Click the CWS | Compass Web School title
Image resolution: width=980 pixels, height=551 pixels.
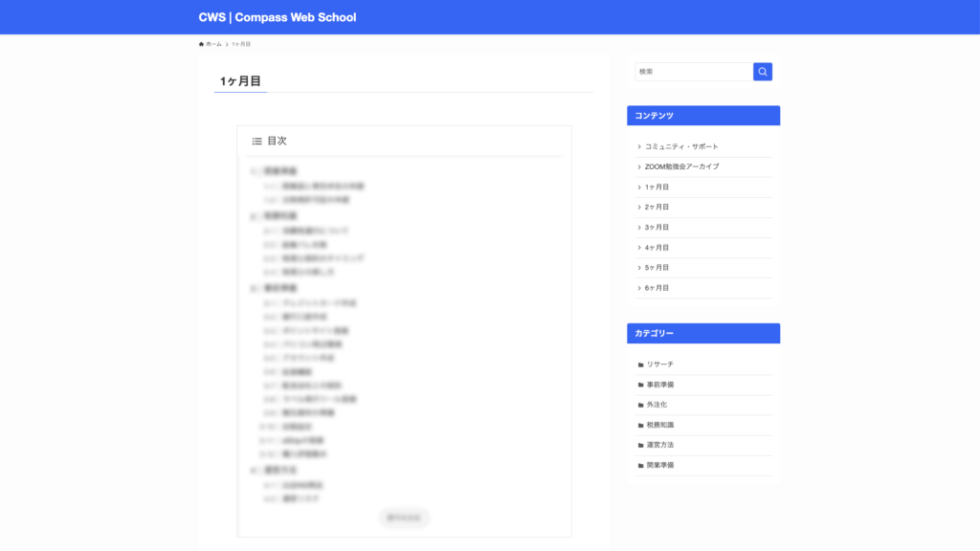point(278,17)
